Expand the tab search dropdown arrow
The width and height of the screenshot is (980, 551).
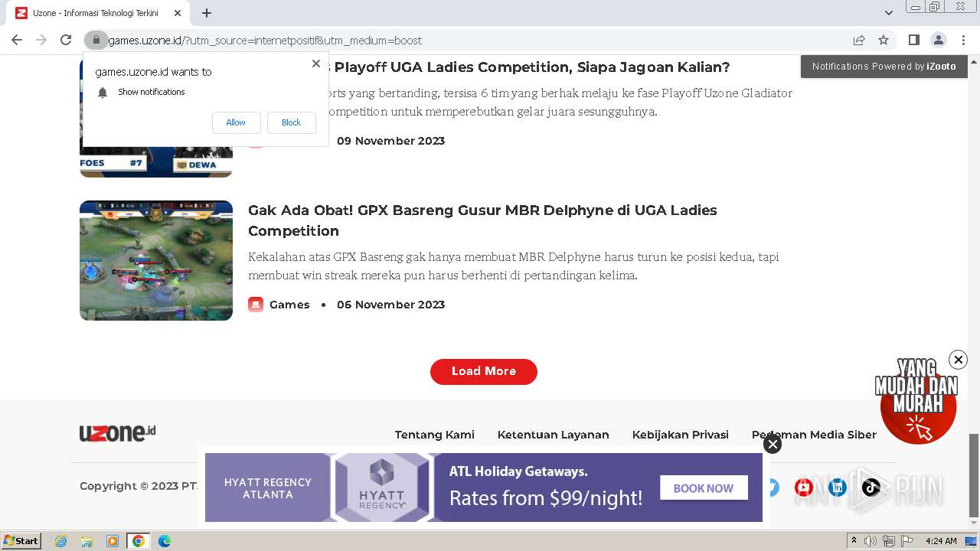[889, 13]
